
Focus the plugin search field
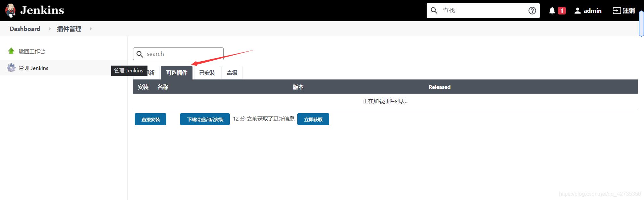pos(178,54)
